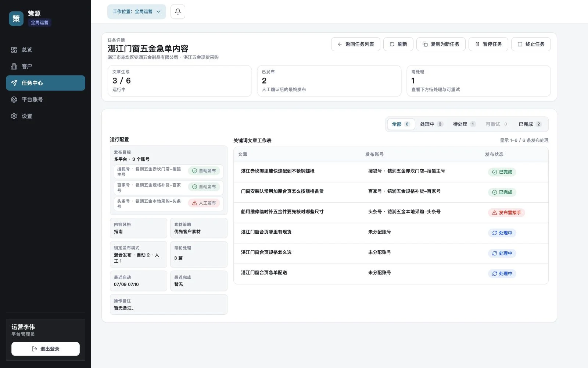Expand the 工作位置: 全局运营 dropdown
This screenshot has width=588, height=368.
click(x=137, y=12)
